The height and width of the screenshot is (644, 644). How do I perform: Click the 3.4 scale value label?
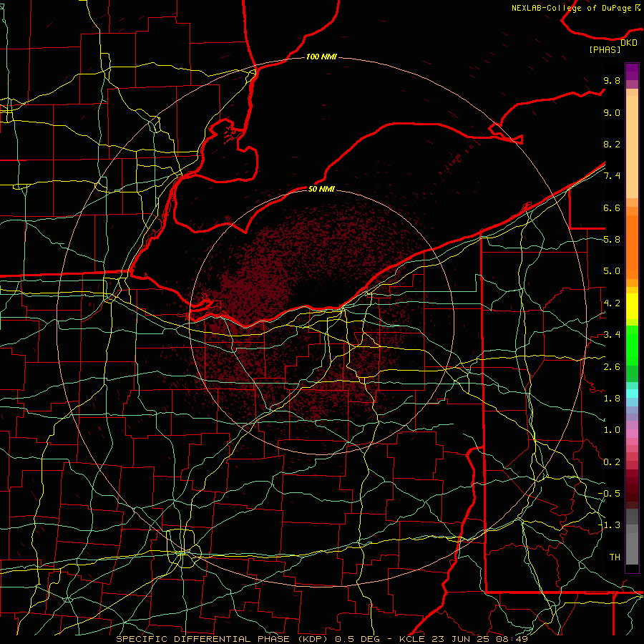[612, 335]
